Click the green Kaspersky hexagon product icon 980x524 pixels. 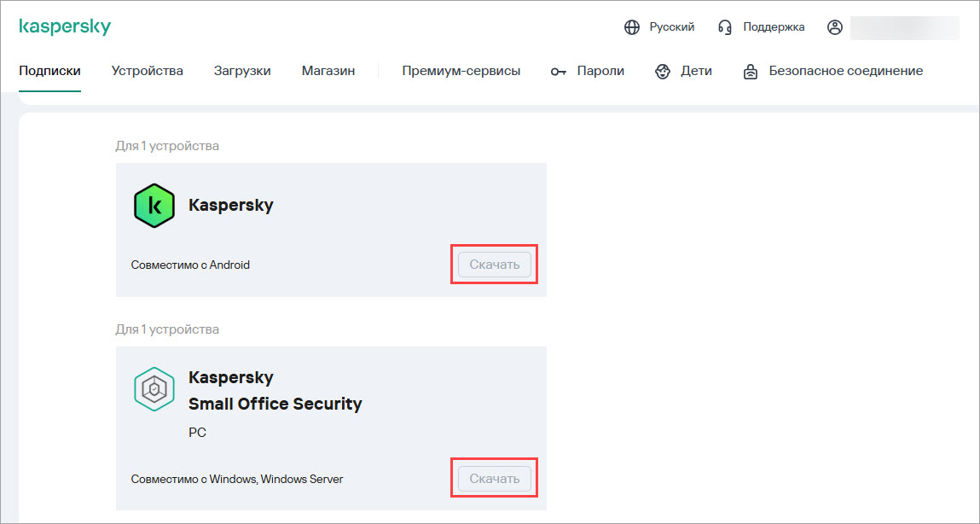154,206
